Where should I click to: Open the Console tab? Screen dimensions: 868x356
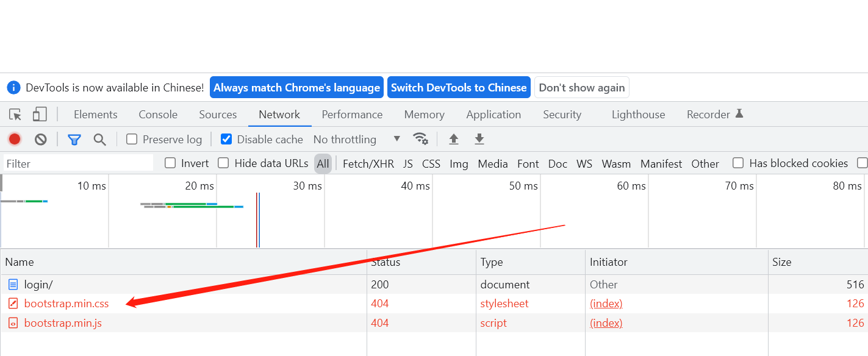tap(158, 115)
